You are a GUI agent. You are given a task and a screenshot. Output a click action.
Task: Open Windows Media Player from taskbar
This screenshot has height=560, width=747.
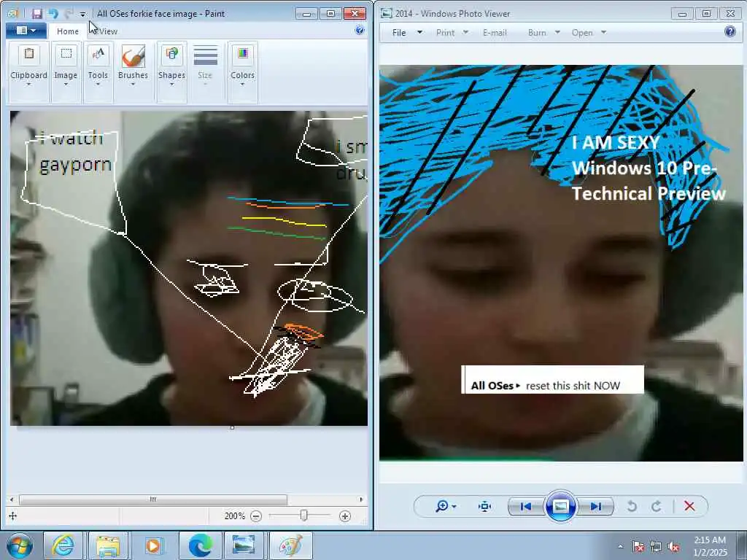153,545
